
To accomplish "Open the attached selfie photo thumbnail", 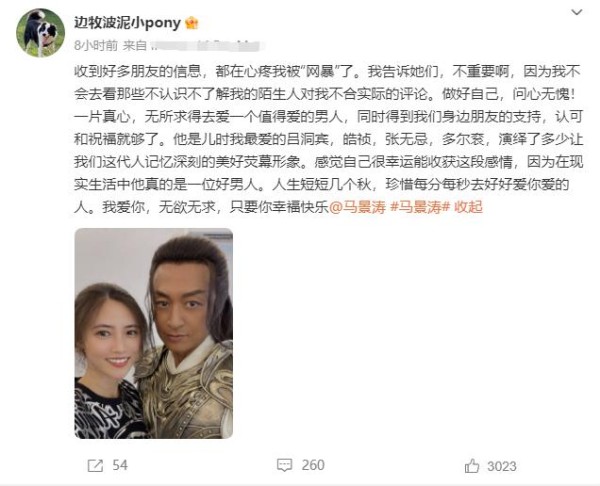I will coord(153,333).
